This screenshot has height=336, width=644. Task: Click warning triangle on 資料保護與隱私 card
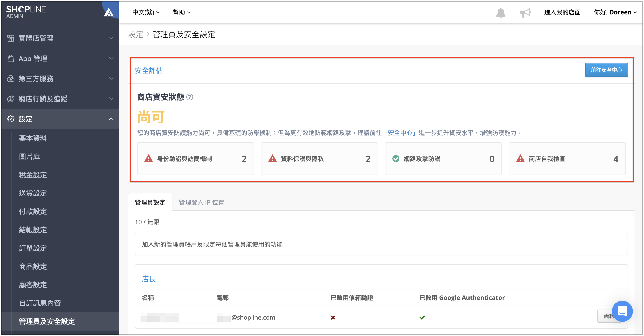tap(272, 158)
